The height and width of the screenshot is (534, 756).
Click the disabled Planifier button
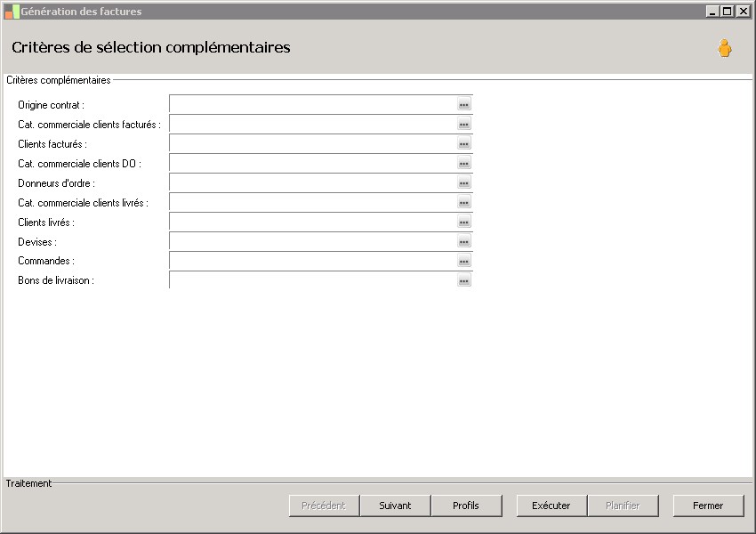tap(623, 506)
